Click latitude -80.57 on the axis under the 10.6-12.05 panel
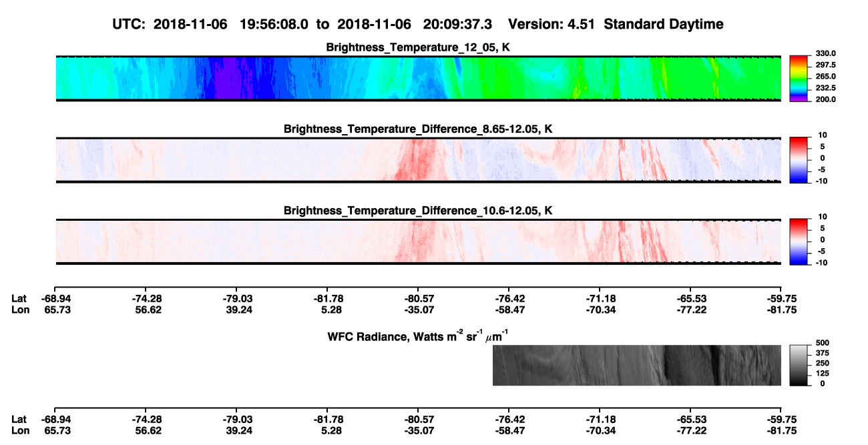This screenshot has width=868, height=445. click(x=419, y=298)
